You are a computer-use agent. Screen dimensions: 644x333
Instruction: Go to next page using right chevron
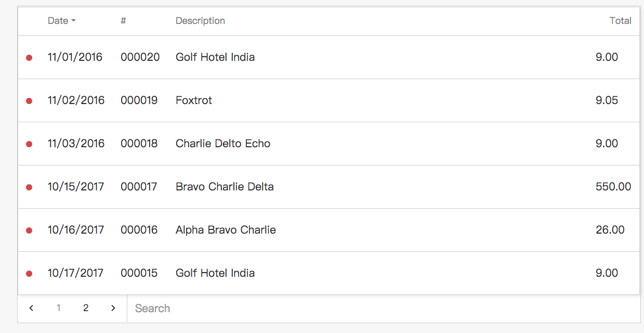[x=113, y=308]
